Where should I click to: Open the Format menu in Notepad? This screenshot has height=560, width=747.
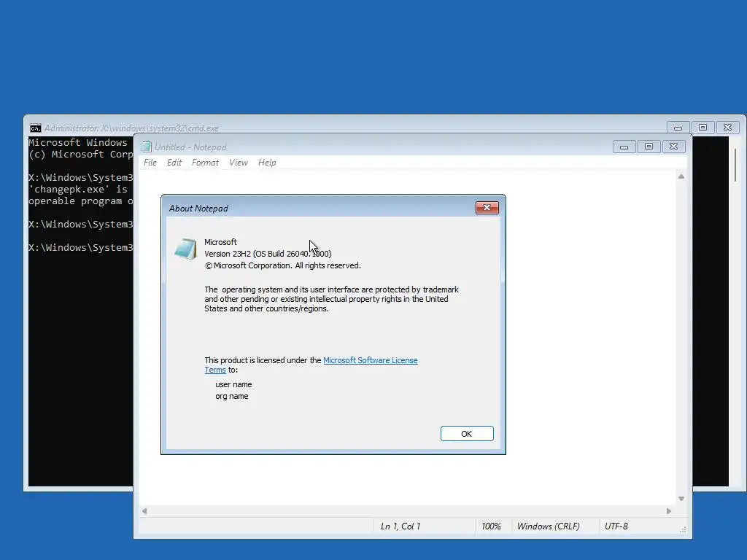[205, 163]
